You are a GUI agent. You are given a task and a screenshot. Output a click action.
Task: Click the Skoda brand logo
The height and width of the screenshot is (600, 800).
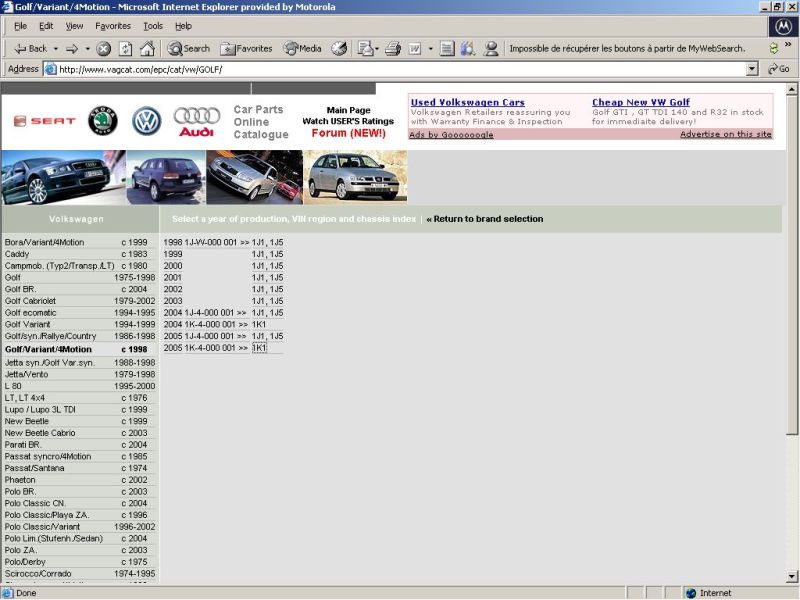103,121
